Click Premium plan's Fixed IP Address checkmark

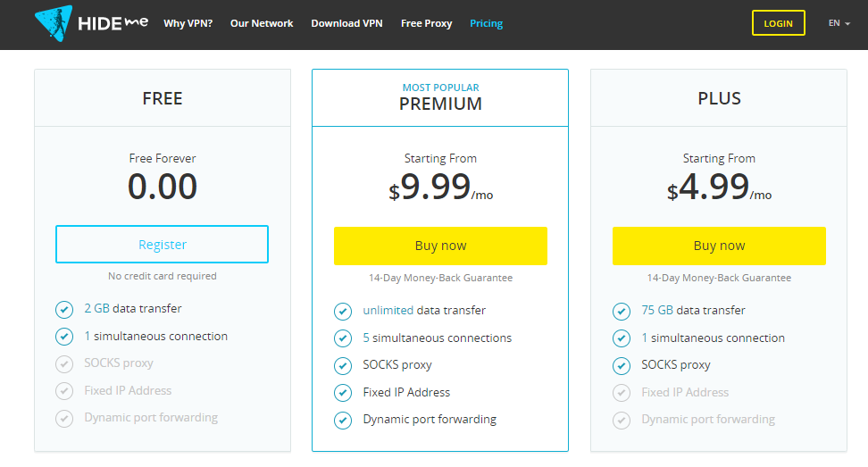point(343,393)
